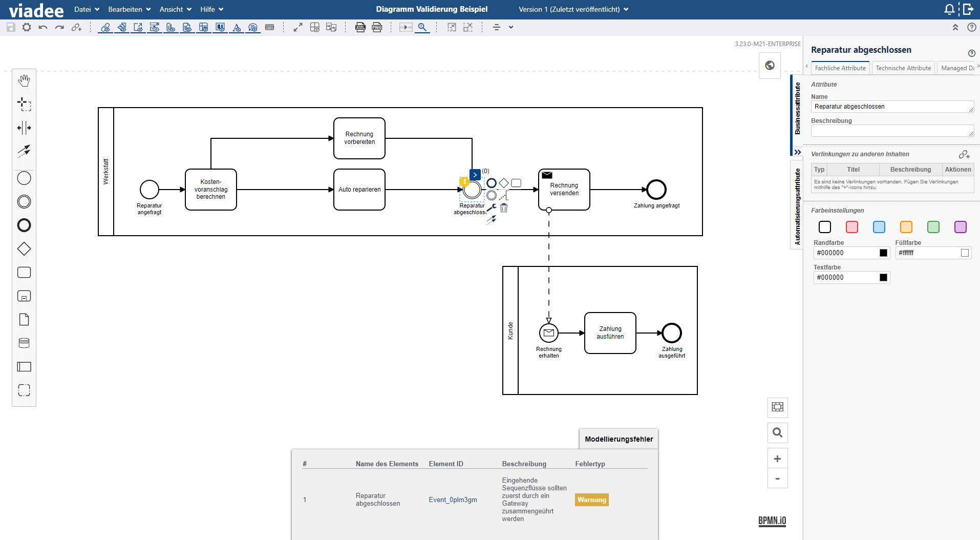This screenshot has width=980, height=540.
Task: Select the data object shape
Action: point(24,320)
